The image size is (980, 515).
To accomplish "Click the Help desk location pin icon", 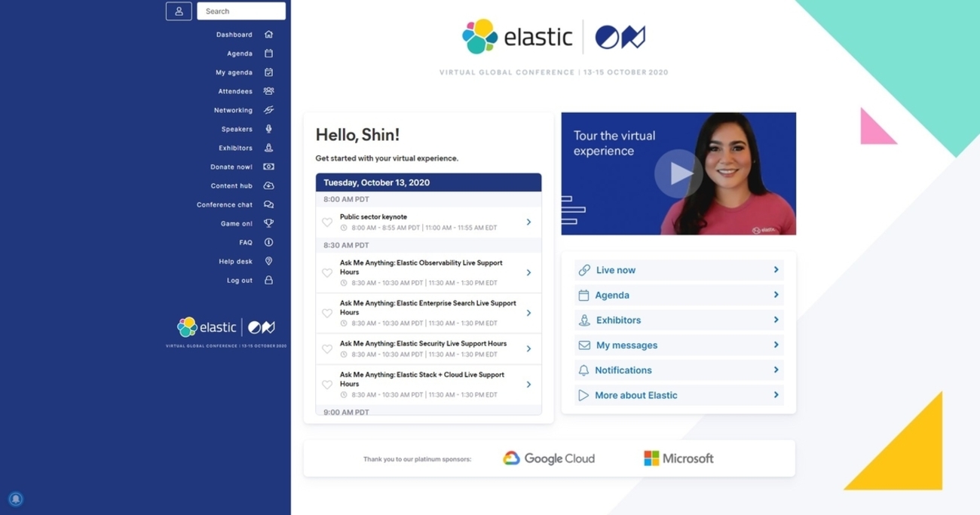I will click(268, 261).
